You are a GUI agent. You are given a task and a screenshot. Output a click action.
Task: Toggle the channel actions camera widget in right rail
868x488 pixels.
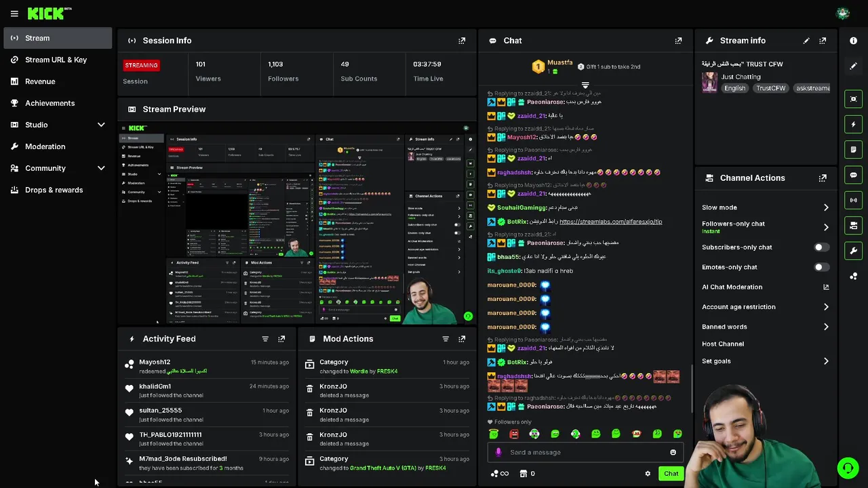[x=854, y=225]
